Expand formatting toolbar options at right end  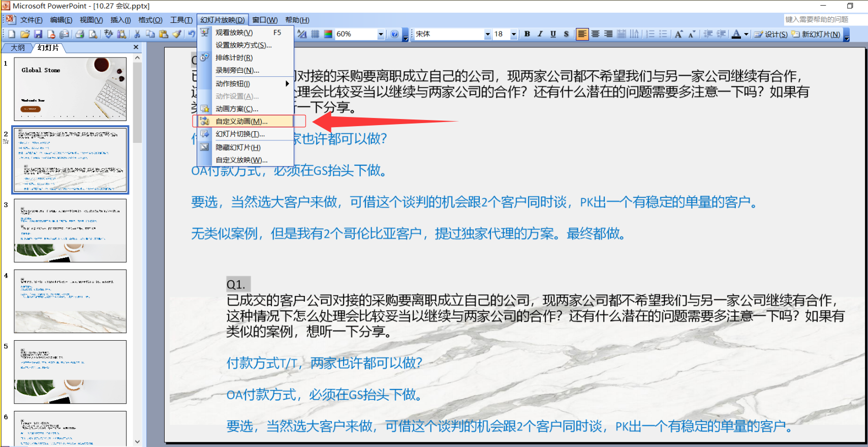[846, 35]
